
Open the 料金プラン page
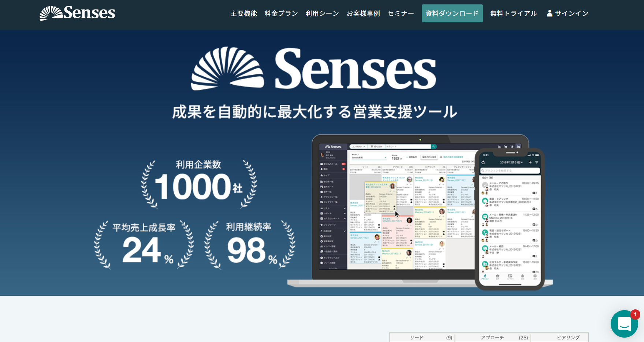(281, 14)
